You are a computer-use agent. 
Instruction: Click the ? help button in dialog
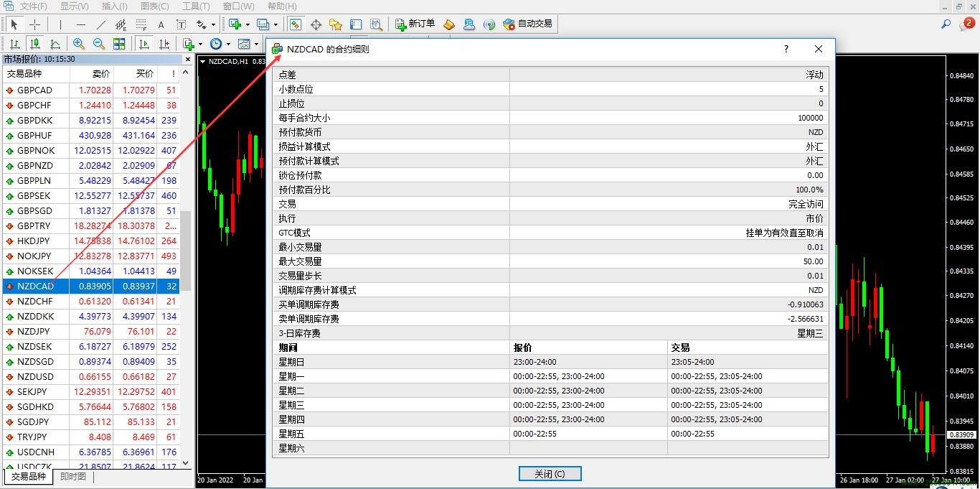point(786,50)
